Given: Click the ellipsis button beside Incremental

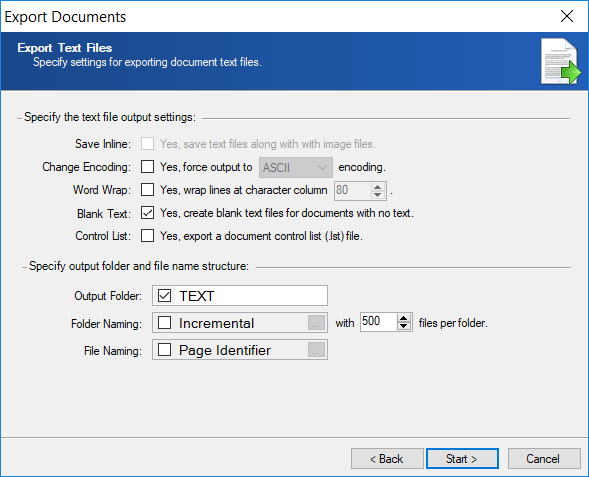Looking at the screenshot, I should 316,323.
